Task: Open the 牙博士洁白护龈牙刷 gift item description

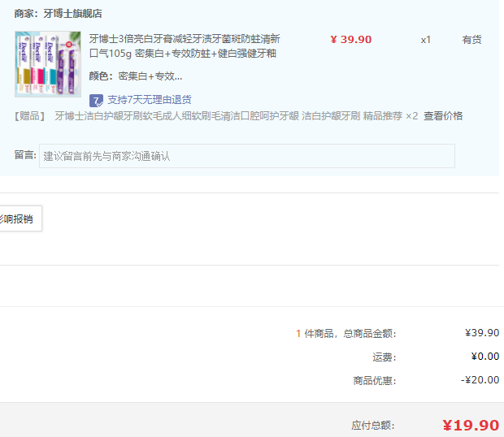Action: (237, 116)
